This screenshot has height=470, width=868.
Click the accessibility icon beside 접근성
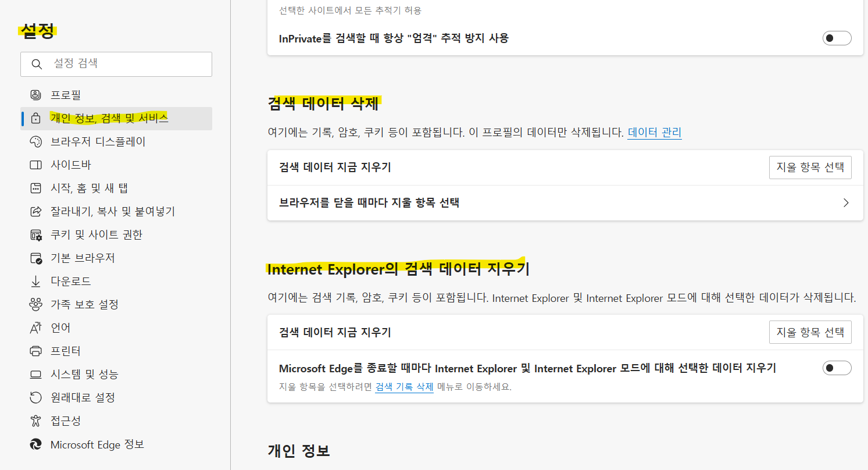coord(35,421)
